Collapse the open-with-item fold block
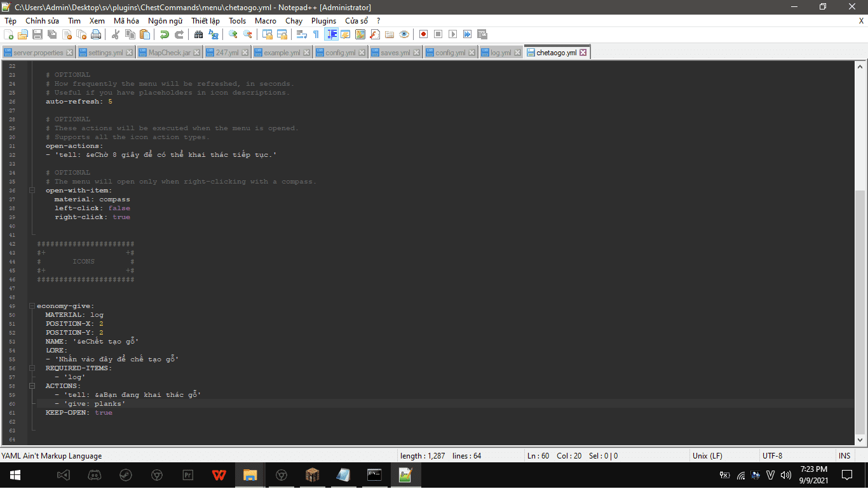Viewport: 868px width, 489px height. point(32,191)
